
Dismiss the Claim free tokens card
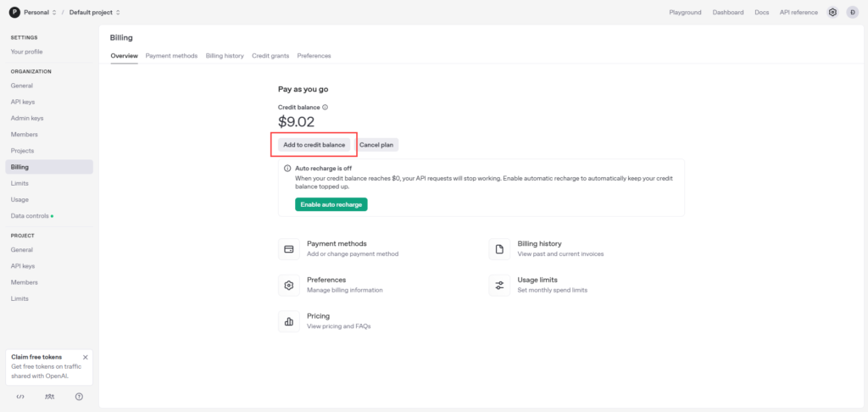coord(86,357)
